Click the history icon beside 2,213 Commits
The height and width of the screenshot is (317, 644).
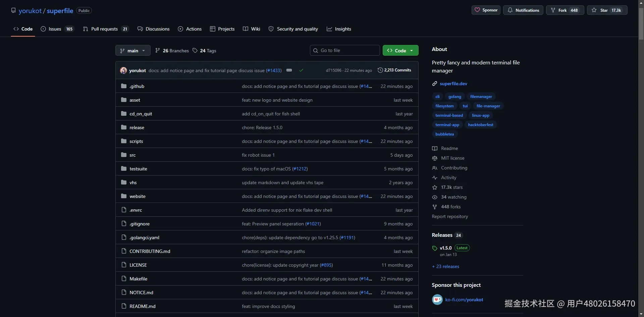[380, 70]
